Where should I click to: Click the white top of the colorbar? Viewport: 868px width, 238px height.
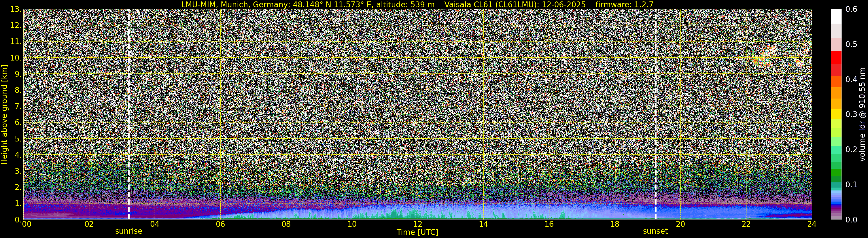pos(836,16)
